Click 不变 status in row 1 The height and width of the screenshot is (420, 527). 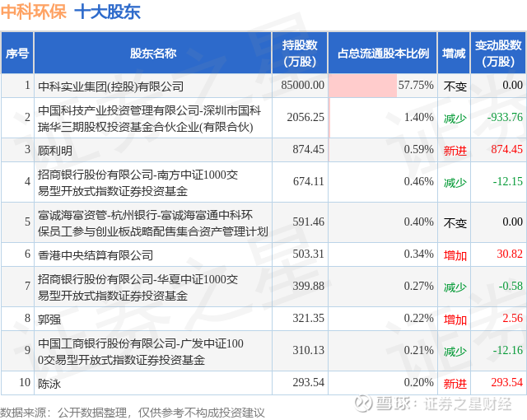coord(455,86)
